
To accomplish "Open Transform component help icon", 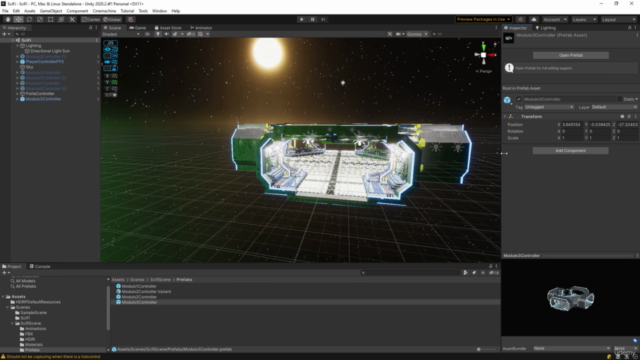I will click(x=622, y=117).
